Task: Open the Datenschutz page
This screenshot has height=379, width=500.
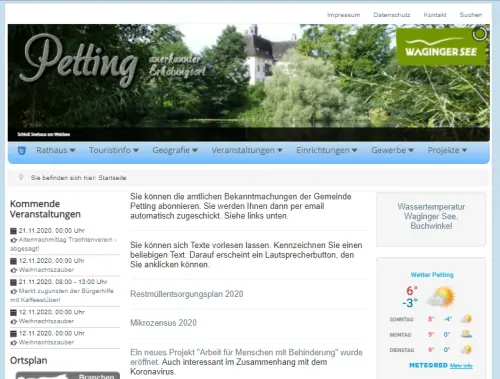Action: tap(392, 15)
